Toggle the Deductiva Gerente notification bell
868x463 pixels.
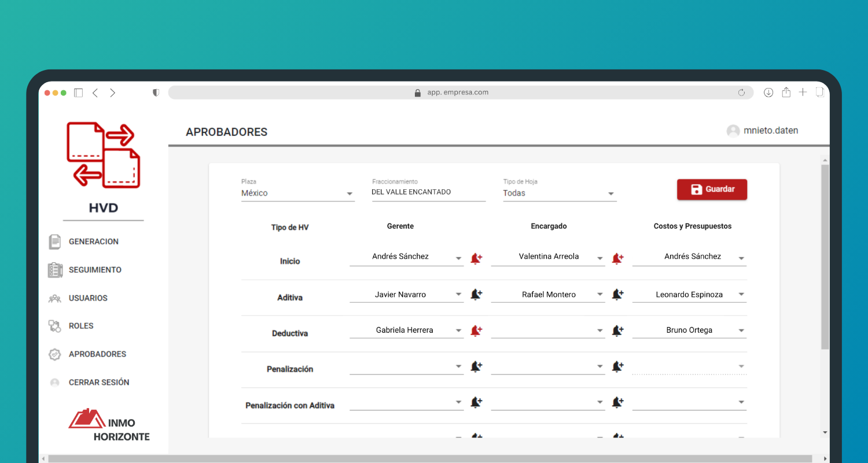click(x=476, y=330)
